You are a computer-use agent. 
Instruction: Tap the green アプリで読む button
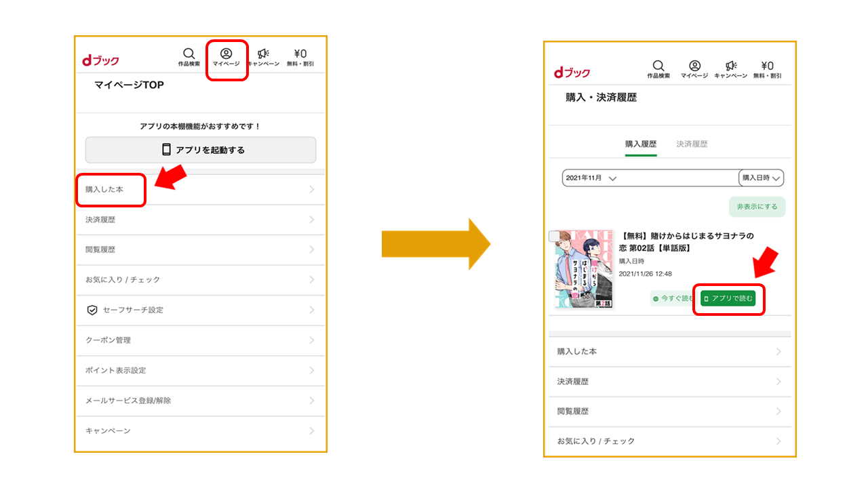(728, 299)
